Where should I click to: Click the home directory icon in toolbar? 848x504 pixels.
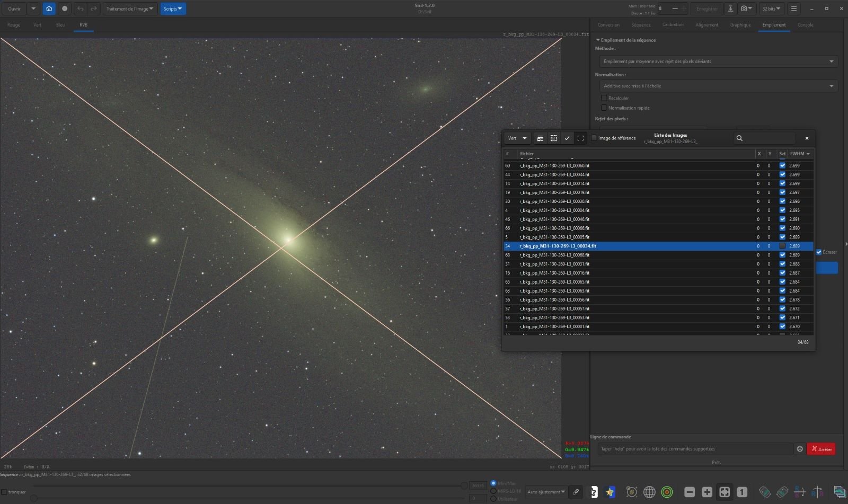point(49,8)
